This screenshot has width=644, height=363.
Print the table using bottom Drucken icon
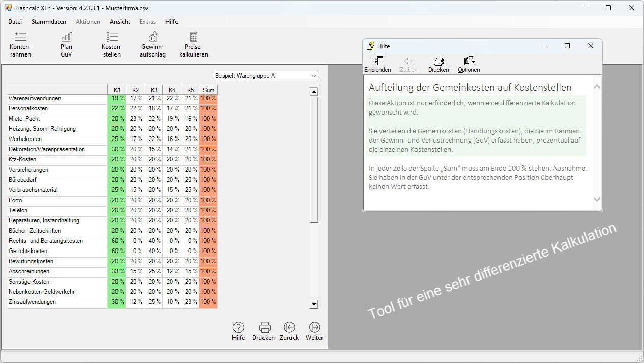pyautogui.click(x=264, y=327)
